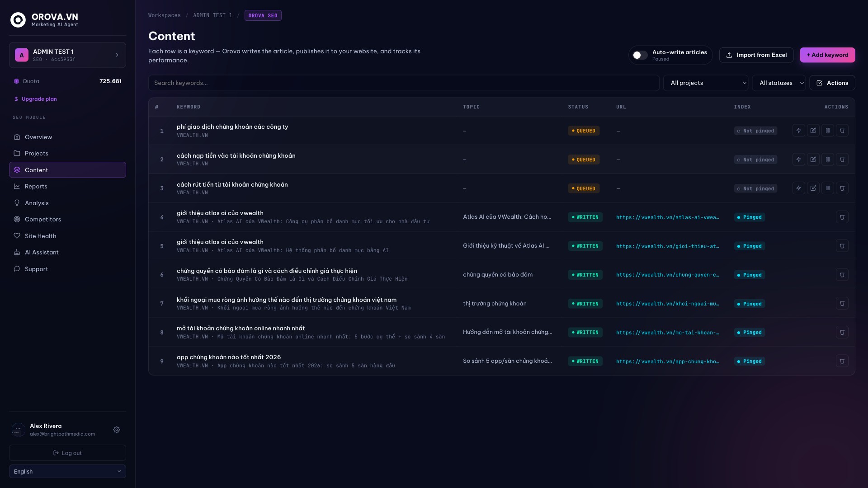This screenshot has width=868, height=488.
Task: Click the WRITTEN badge for 'app chứng khoán' row
Action: pos(585,361)
